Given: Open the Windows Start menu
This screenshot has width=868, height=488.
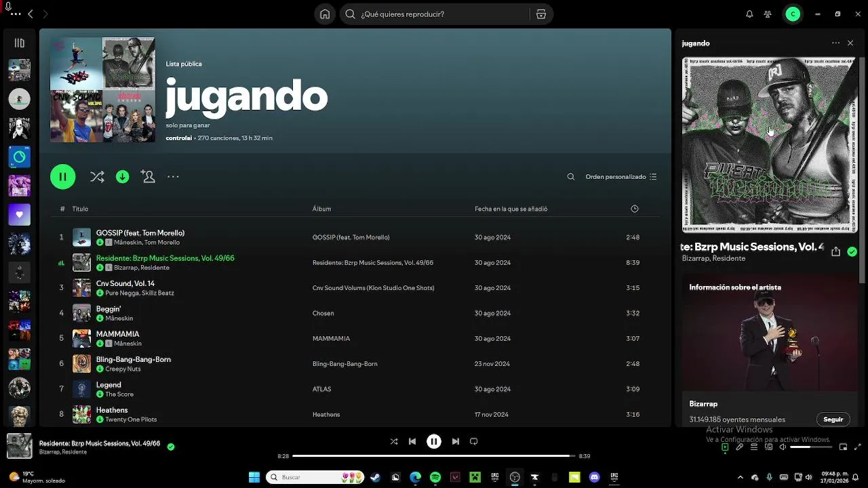Looking at the screenshot, I should point(254,477).
